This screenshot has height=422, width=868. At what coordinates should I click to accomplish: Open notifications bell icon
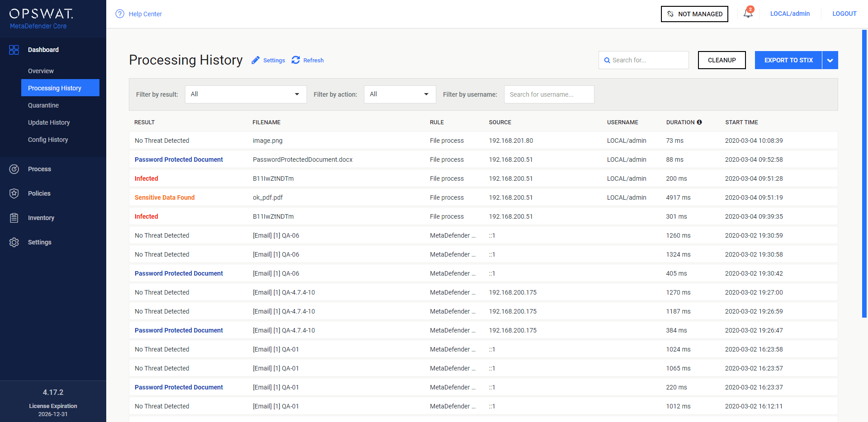coord(748,14)
